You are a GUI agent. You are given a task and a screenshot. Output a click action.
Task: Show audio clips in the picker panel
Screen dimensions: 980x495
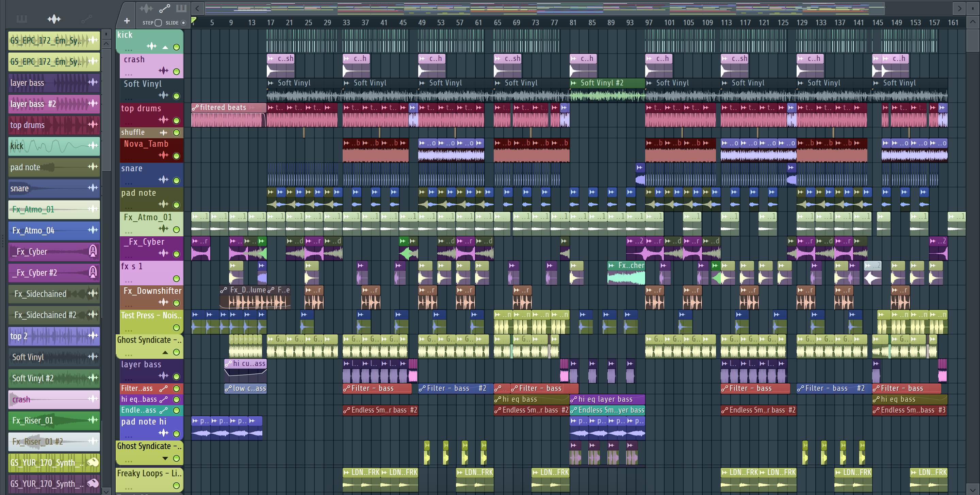(54, 19)
